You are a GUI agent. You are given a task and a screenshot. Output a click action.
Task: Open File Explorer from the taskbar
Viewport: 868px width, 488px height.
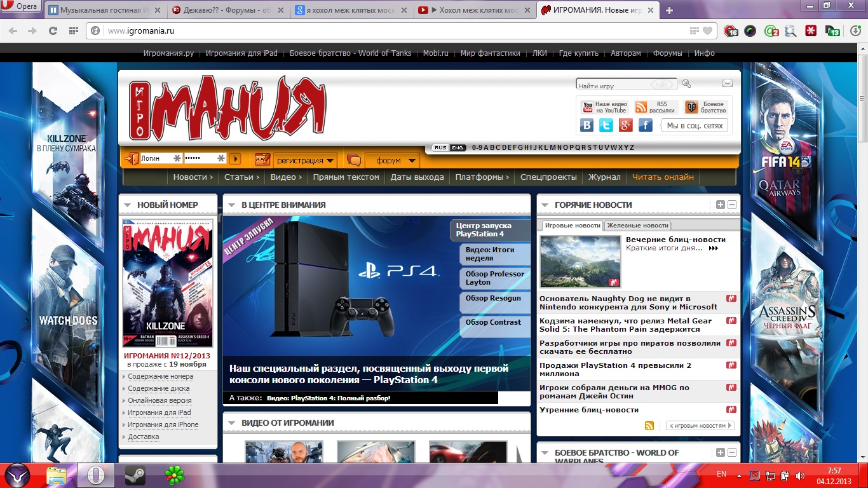57,475
